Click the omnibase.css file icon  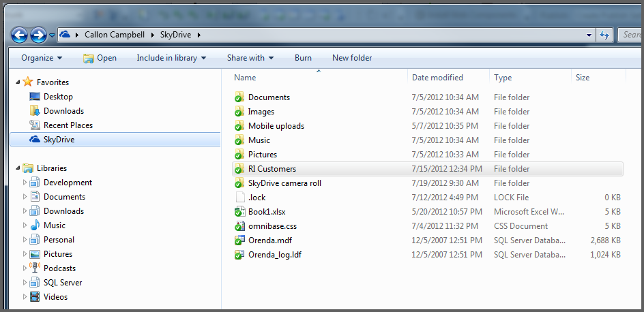[239, 226]
